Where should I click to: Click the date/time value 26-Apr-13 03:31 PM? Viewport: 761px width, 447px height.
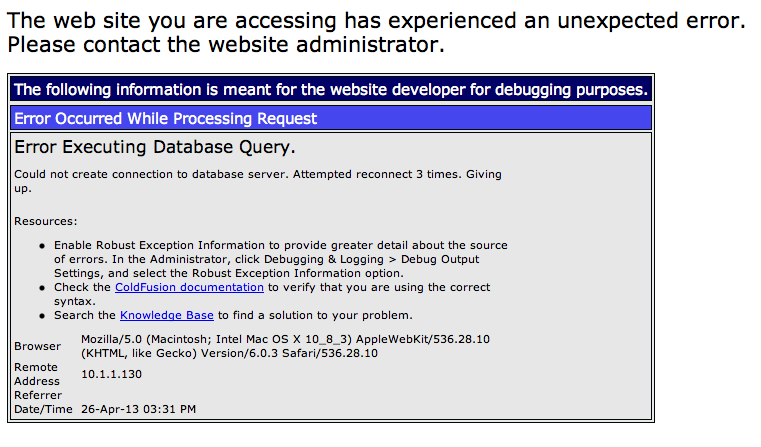point(138,409)
